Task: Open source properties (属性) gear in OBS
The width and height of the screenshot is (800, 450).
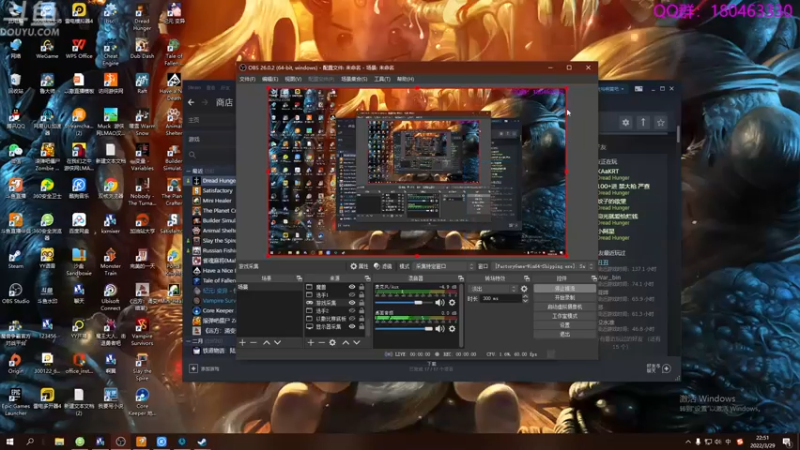Action: point(359,266)
